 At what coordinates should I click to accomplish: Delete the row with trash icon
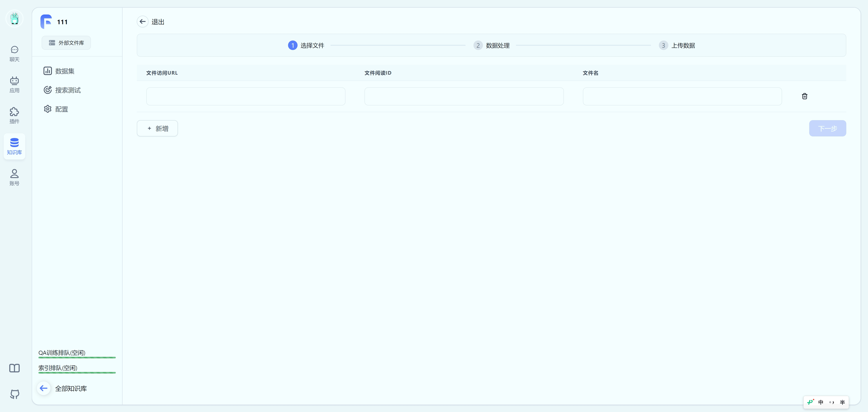tap(804, 96)
